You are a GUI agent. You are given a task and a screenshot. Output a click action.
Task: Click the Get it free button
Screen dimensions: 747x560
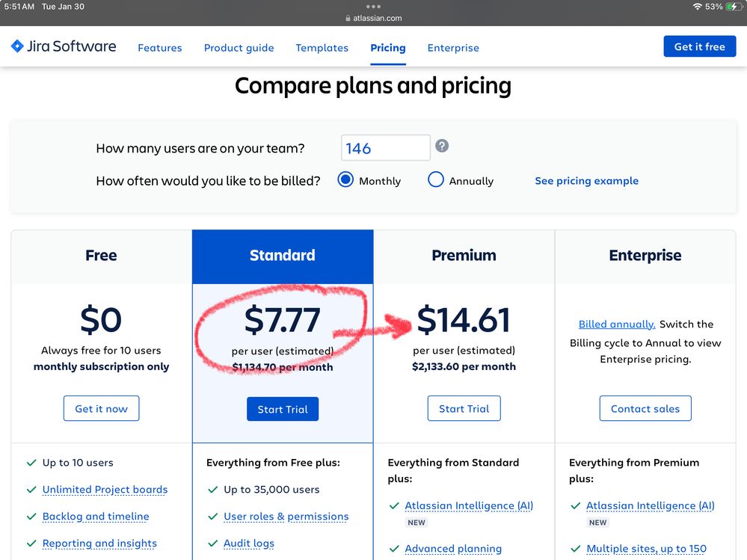(x=699, y=46)
